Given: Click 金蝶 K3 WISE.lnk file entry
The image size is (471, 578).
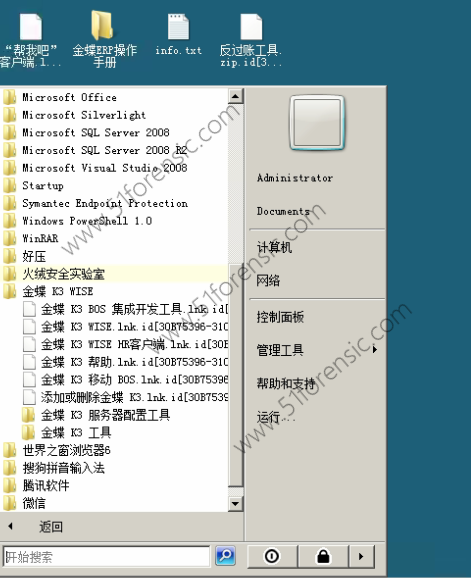Looking at the screenshot, I should (x=125, y=327).
